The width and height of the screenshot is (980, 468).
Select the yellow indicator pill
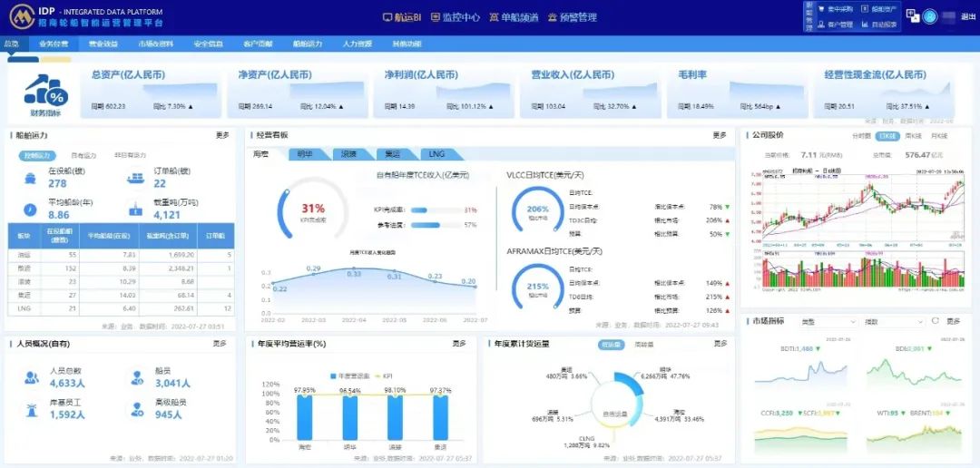click(x=55, y=59)
